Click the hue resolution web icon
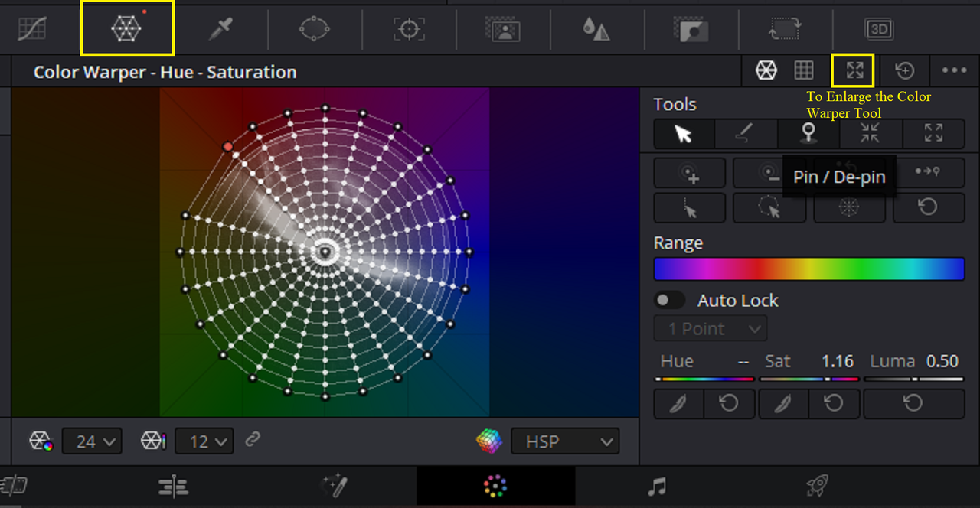This screenshot has width=980, height=508. coord(41,441)
